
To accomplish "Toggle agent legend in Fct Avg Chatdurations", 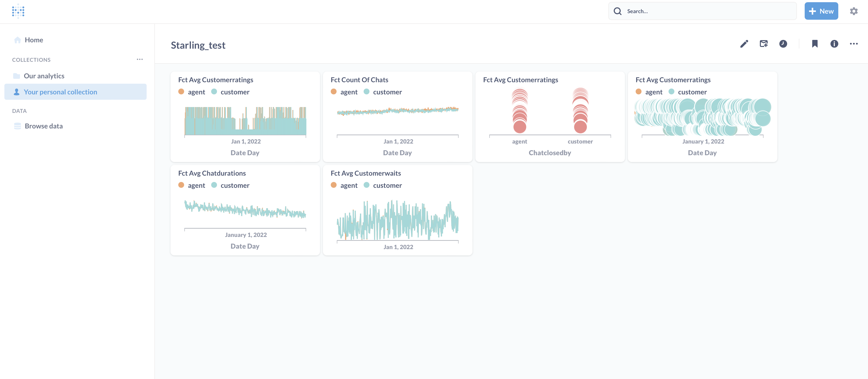I will (192, 185).
